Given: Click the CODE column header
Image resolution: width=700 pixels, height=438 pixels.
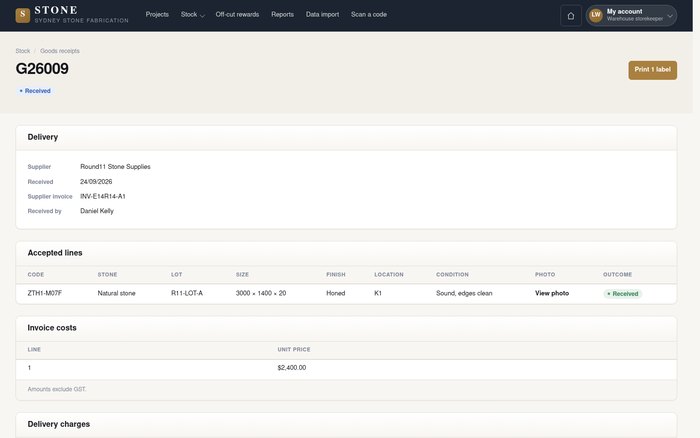Looking at the screenshot, I should coord(36,275).
